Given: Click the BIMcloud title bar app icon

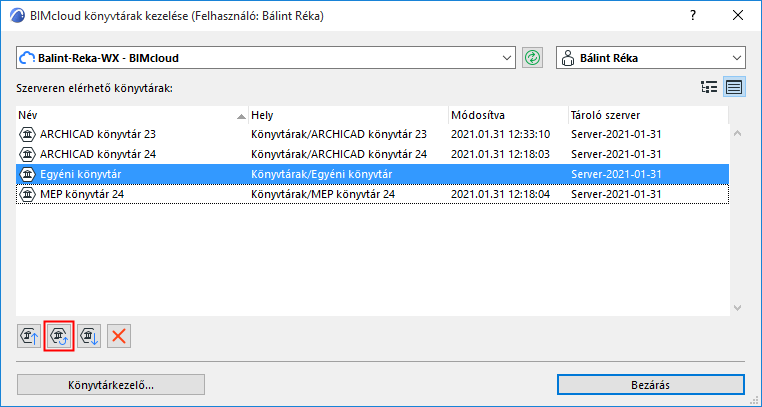Looking at the screenshot, I should 17,16.
